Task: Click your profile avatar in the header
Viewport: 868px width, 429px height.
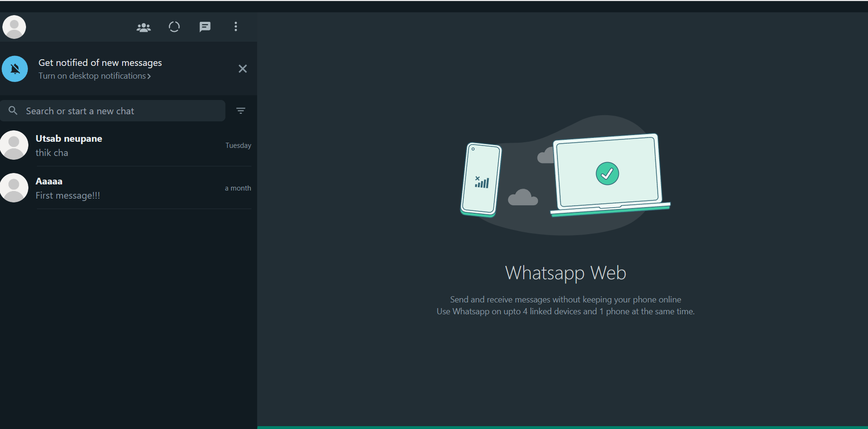Action: coord(14,27)
